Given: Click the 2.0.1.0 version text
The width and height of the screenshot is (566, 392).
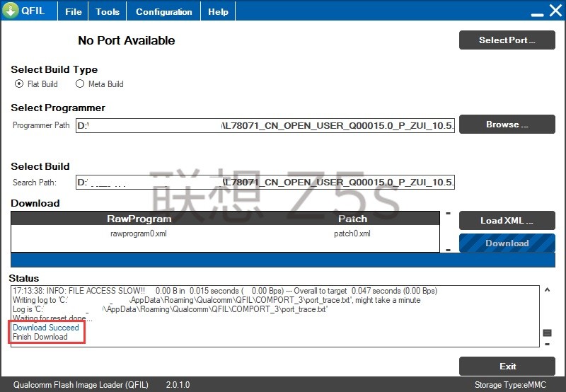Looking at the screenshot, I should 178,385.
